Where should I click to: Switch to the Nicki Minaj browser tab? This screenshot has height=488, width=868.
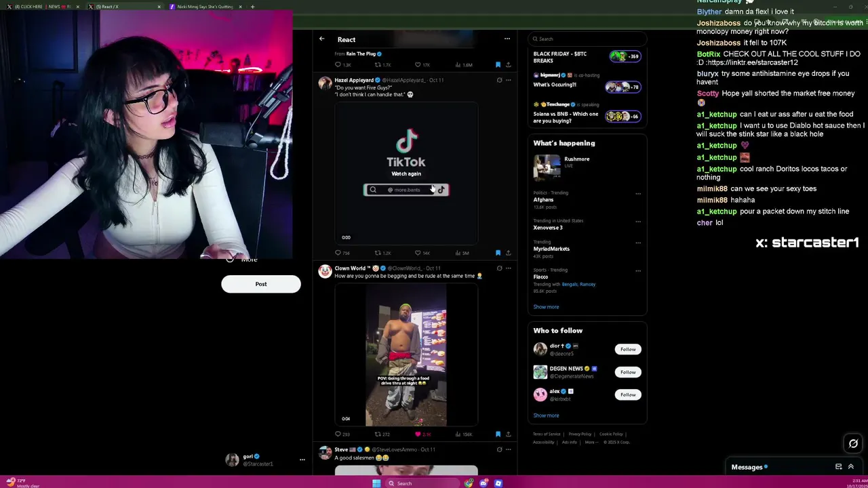tap(206, 6)
